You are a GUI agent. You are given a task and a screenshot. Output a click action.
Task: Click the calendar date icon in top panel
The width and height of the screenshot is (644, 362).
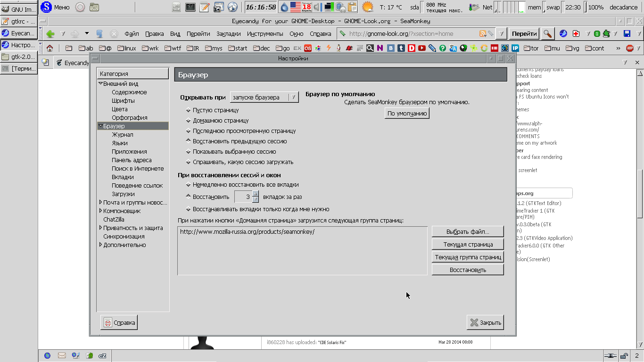(306, 7)
